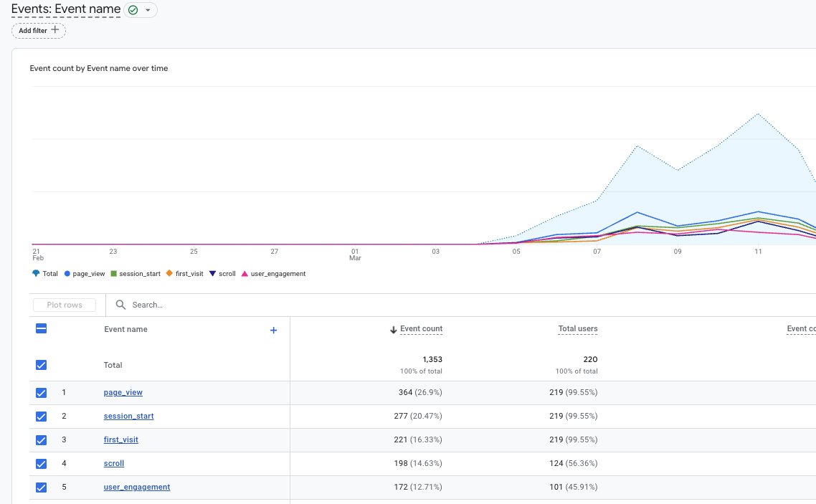Uncheck the scroll row checkbox
Image resolution: width=816 pixels, height=504 pixels.
41,464
